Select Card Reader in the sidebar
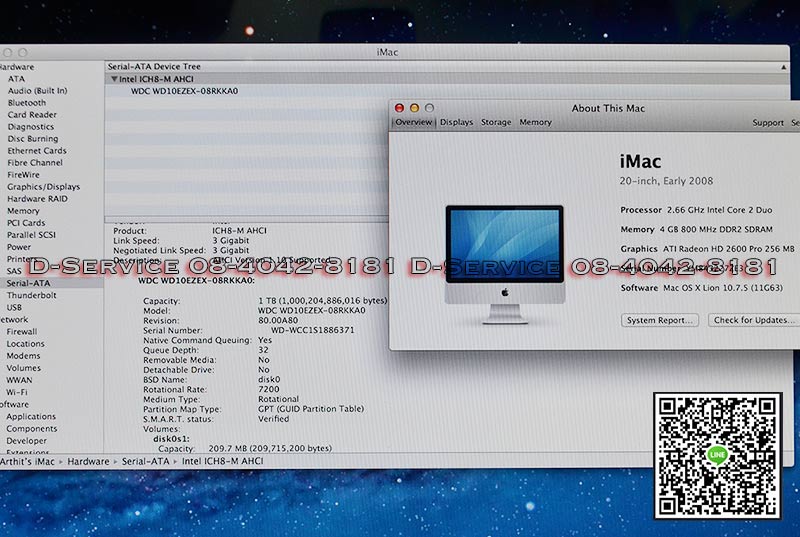This screenshot has width=800, height=537. pos(32,115)
